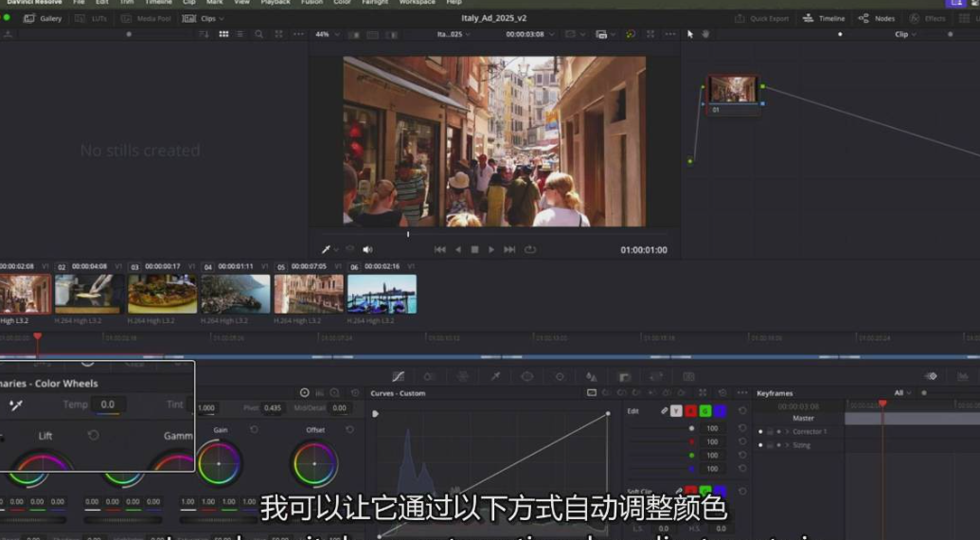Toggle loop playback in the viewer
Screen dimensions: 980x540
tap(530, 250)
